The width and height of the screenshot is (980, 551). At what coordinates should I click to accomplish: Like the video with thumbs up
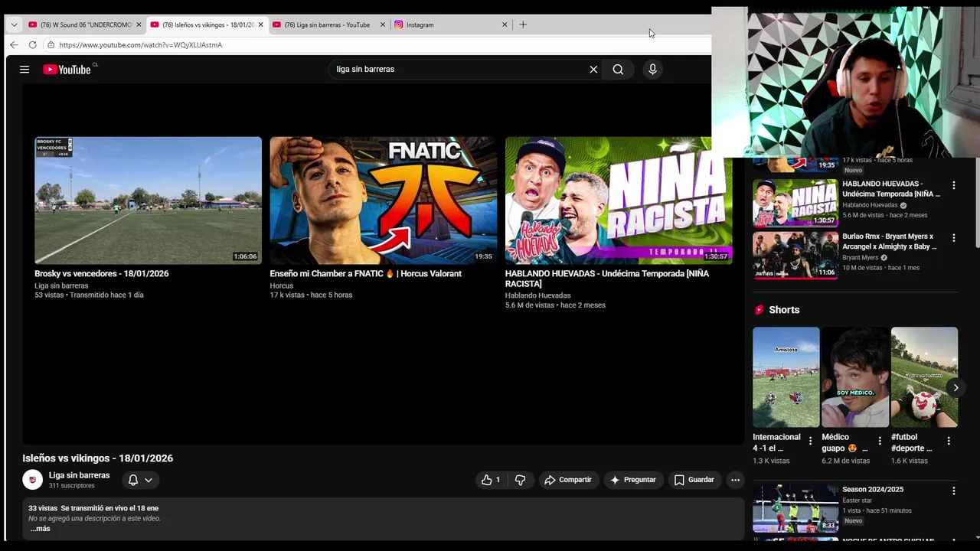pyautogui.click(x=491, y=480)
